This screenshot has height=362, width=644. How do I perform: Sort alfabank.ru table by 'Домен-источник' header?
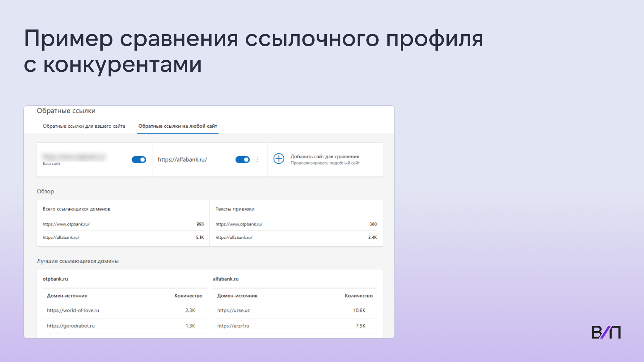237,296
